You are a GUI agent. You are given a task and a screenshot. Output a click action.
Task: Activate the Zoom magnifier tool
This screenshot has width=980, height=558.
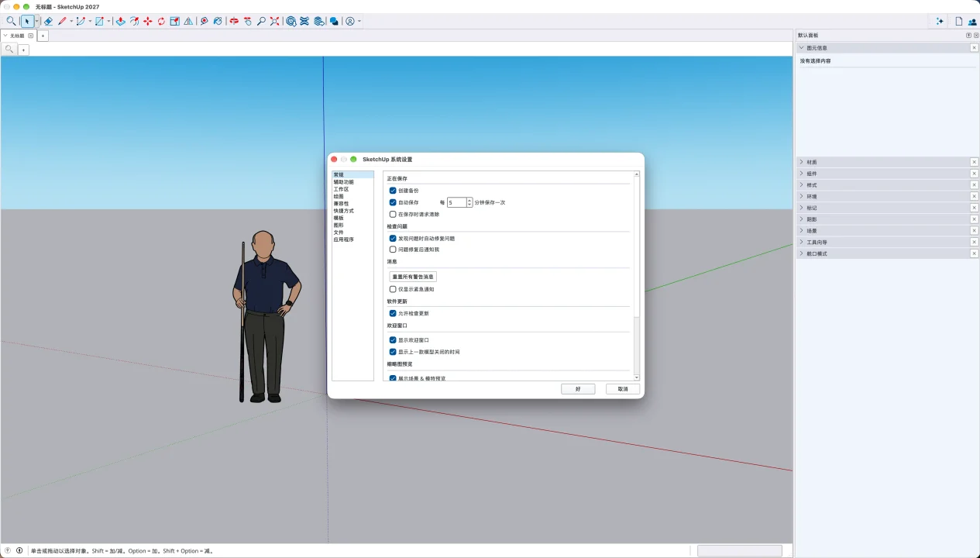(x=261, y=22)
